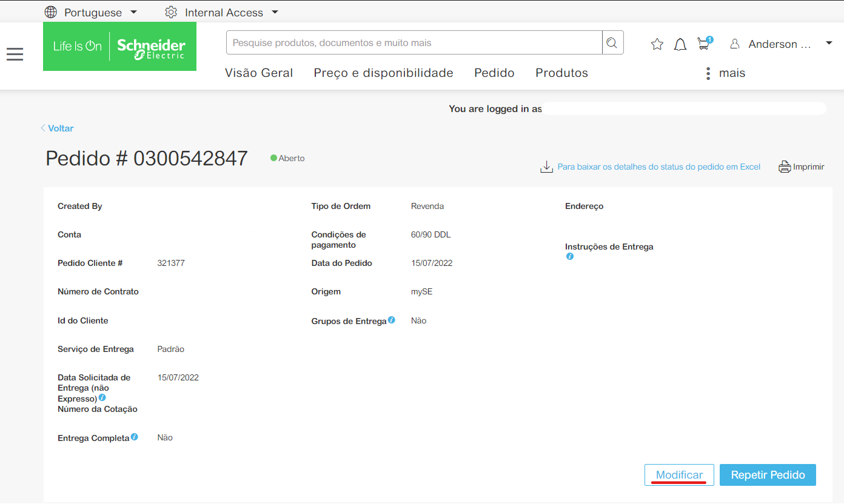Click the Tipo de Ordem label
Image resolution: width=844 pixels, height=504 pixels.
point(341,206)
